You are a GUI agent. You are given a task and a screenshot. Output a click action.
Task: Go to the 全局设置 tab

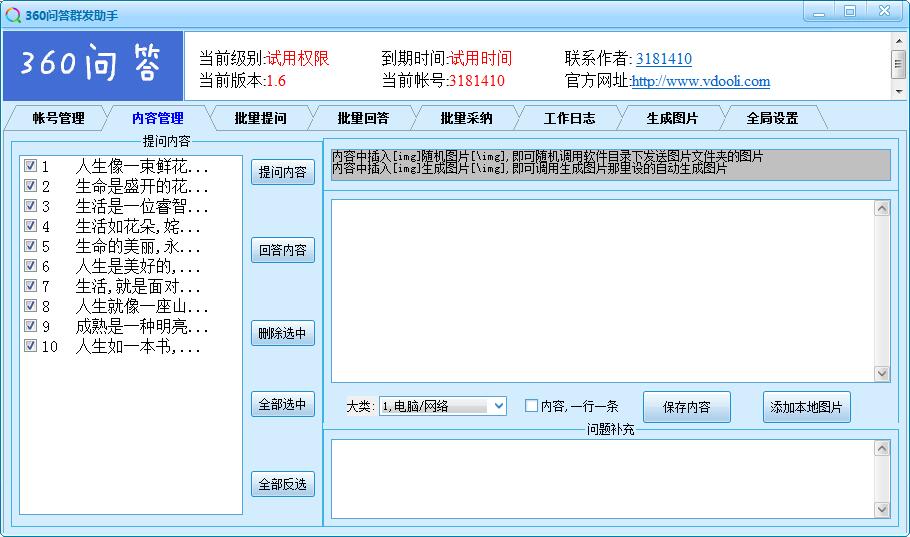(x=772, y=118)
